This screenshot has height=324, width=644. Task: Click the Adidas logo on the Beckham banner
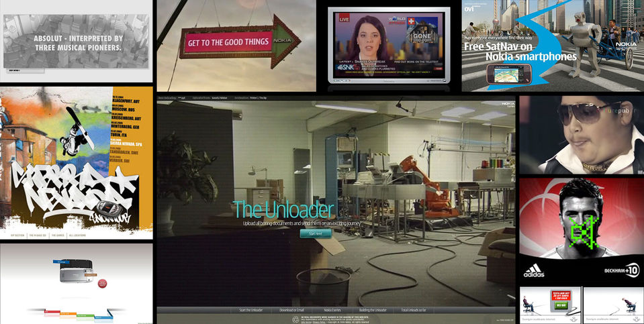point(533,271)
